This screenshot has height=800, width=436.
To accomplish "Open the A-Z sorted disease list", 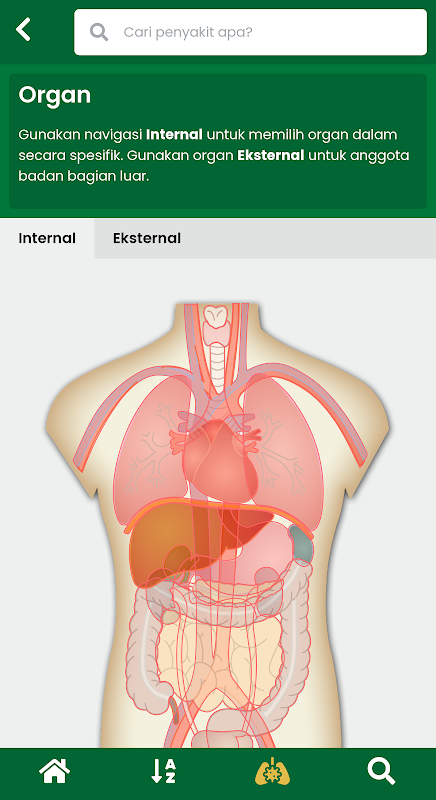I will coord(164,771).
